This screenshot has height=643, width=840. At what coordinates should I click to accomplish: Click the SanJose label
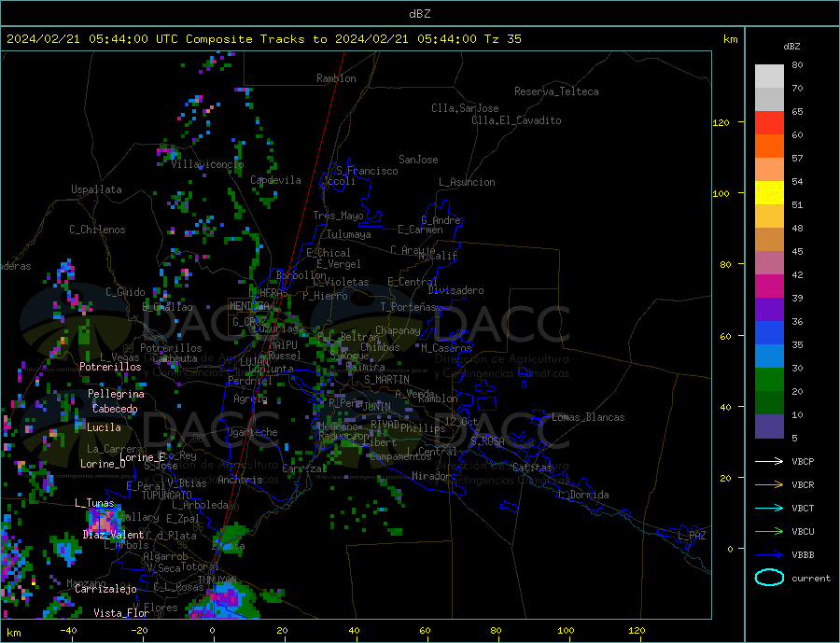[418, 160]
